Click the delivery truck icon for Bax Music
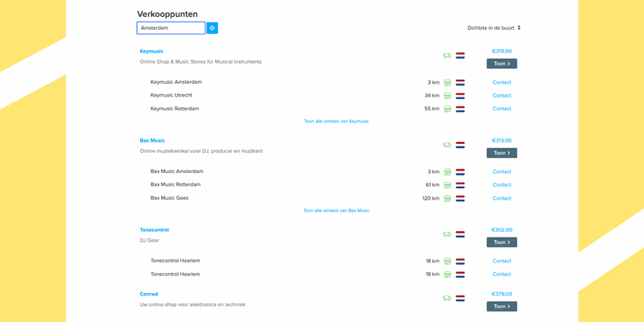The height and width of the screenshot is (322, 644). [x=447, y=145]
